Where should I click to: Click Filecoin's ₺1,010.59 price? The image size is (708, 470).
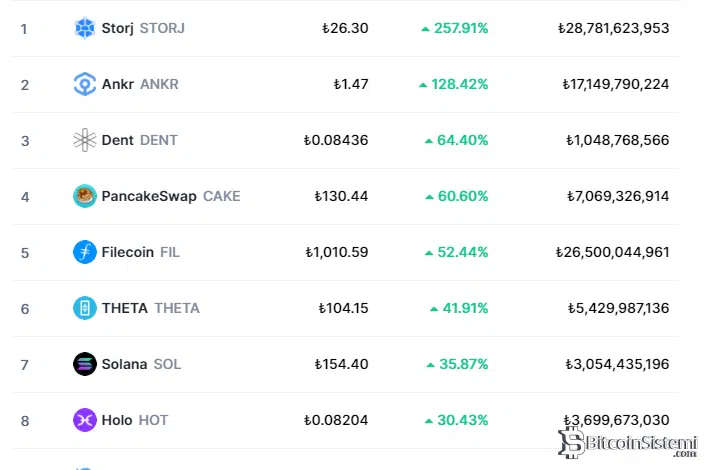pyautogui.click(x=337, y=252)
